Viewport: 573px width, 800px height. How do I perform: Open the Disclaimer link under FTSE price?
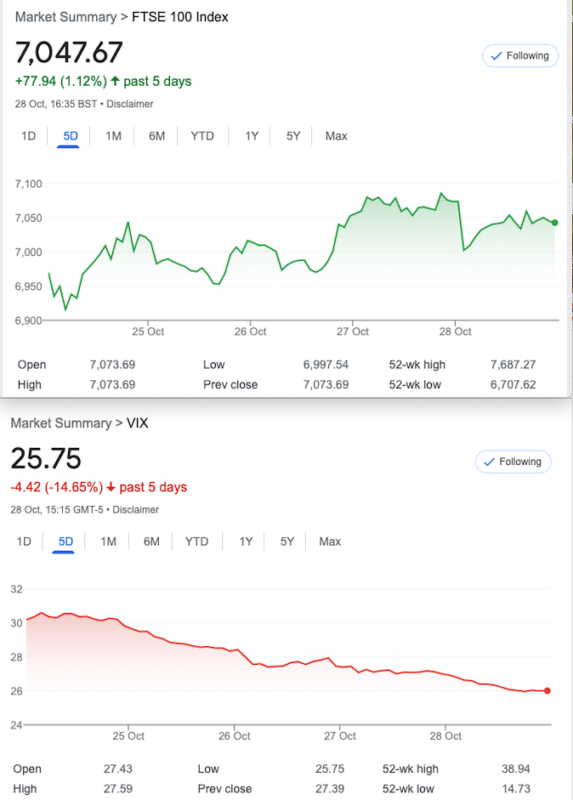click(x=130, y=104)
